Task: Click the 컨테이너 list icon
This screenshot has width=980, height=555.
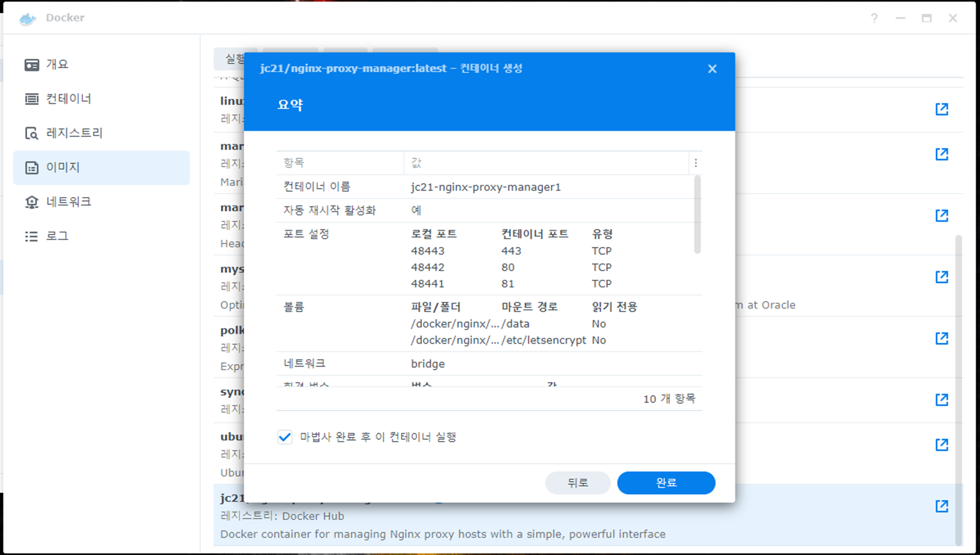Action: click(31, 99)
